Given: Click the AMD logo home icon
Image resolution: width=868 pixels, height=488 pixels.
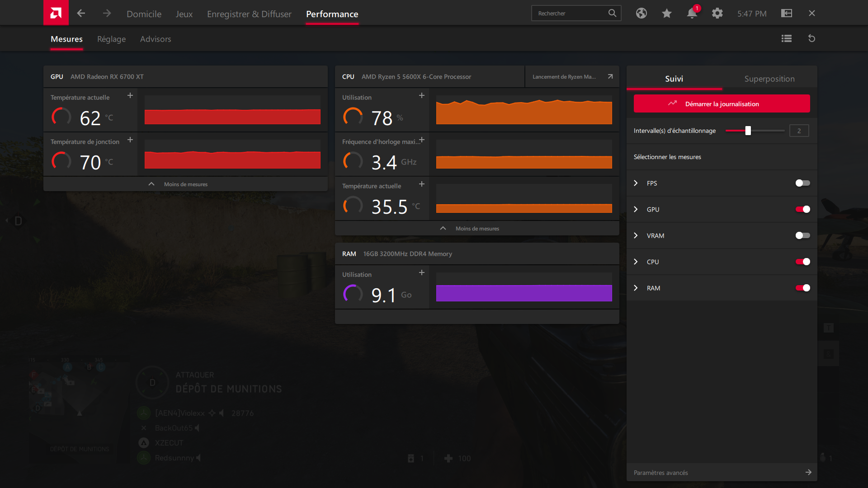Looking at the screenshot, I should point(56,13).
